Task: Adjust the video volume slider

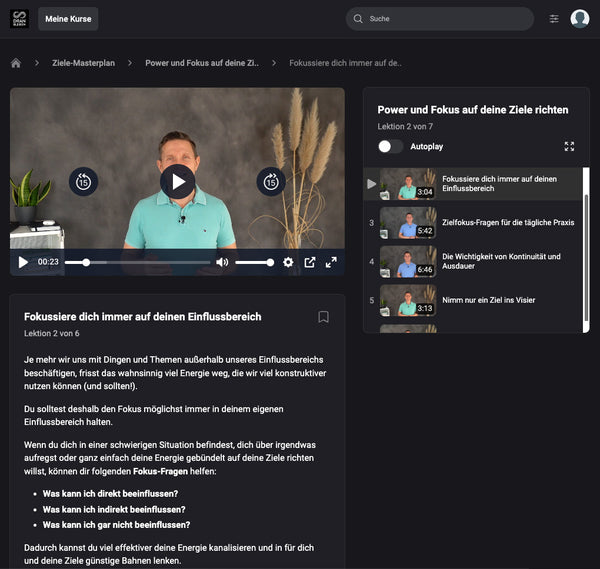Action: click(255, 262)
